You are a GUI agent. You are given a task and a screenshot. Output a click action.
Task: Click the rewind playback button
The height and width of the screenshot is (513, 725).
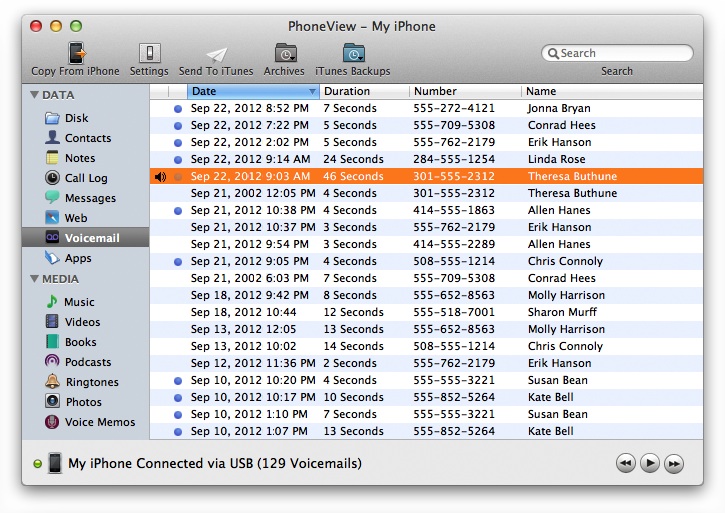[x=625, y=463]
